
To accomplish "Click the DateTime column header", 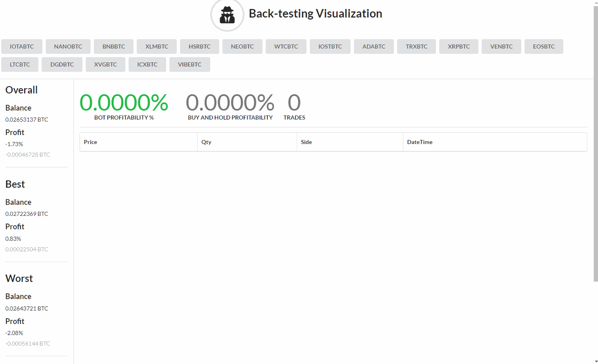I will pyautogui.click(x=420, y=142).
